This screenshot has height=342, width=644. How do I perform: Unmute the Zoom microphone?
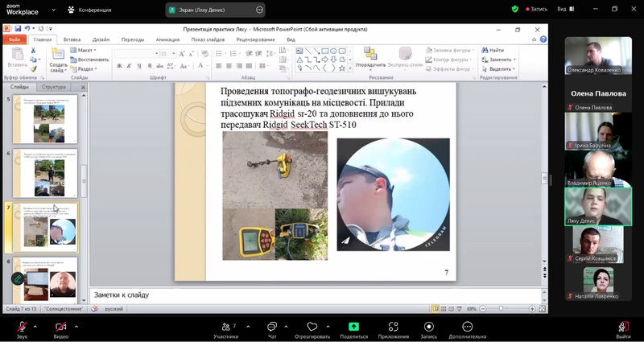(x=22, y=330)
